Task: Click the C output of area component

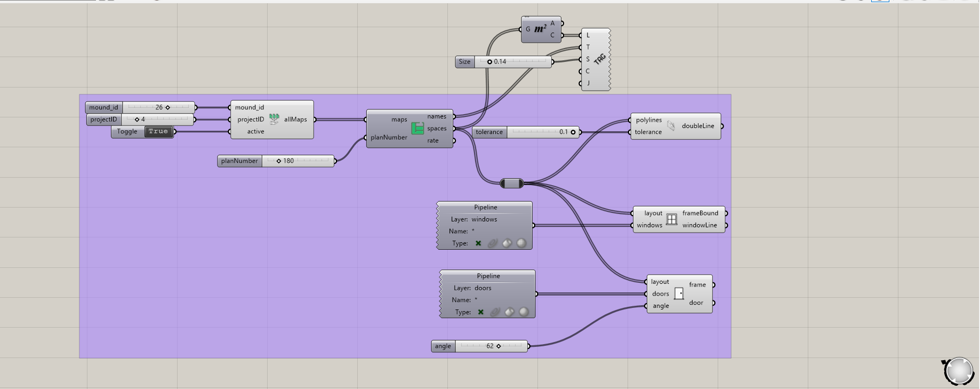Action: [552, 35]
